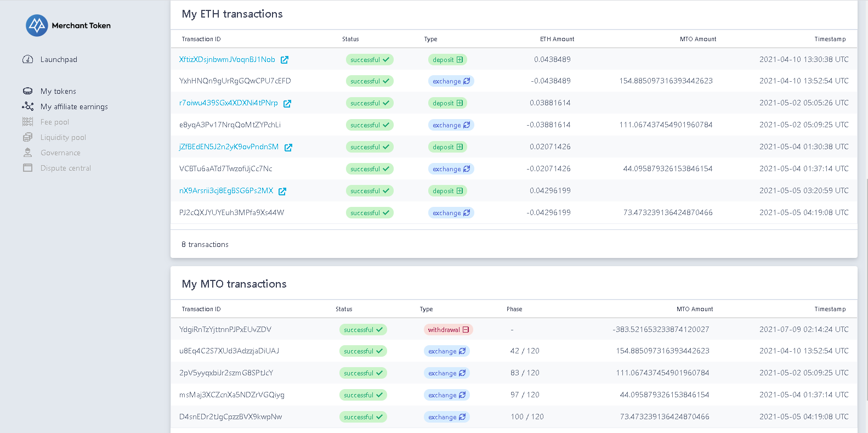Click transaction ID VCBTu6aATd7TwzofiJjCc7Nc
Screen dimensions: 868x433
(226, 168)
